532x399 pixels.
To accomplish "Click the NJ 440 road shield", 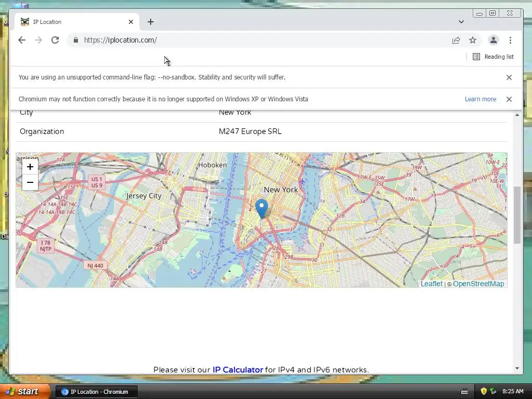I will coord(95,265).
